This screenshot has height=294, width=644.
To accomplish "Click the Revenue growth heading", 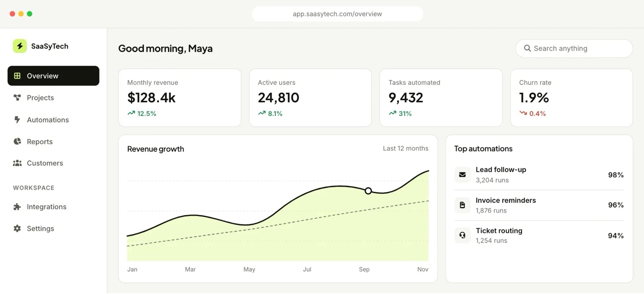I will click(x=156, y=149).
